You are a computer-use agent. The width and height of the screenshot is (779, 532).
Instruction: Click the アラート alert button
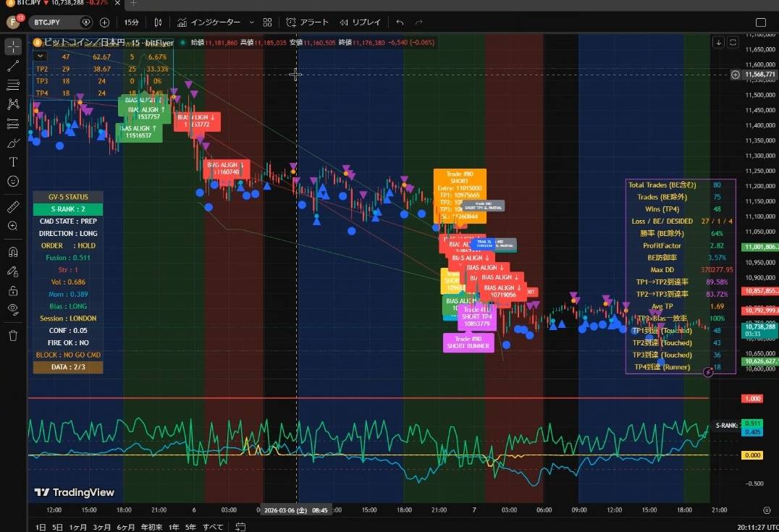tap(308, 22)
